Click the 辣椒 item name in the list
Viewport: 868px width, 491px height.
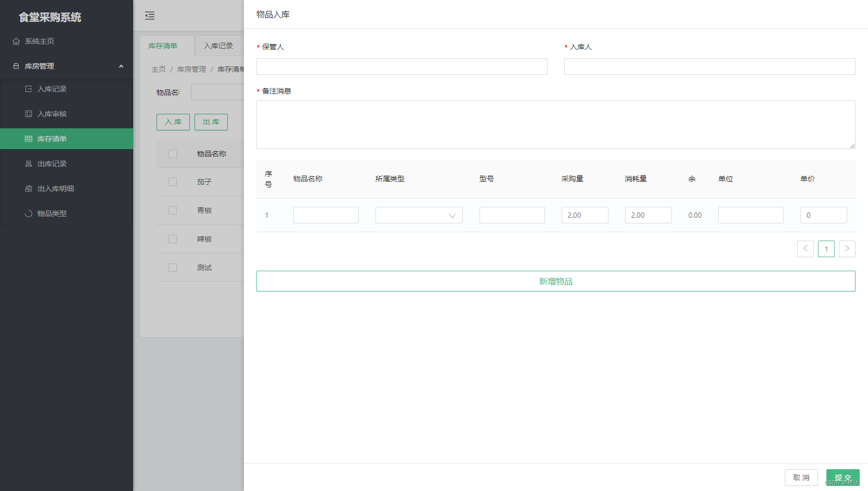(x=204, y=239)
